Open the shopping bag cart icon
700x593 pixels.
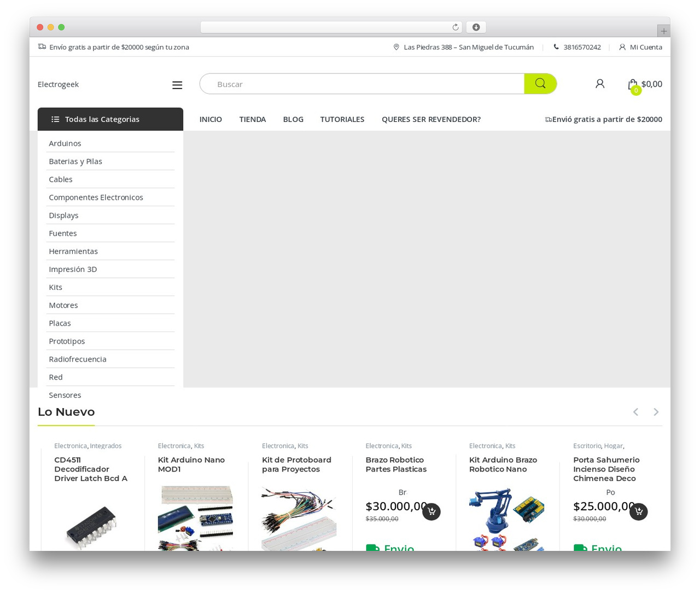click(633, 84)
